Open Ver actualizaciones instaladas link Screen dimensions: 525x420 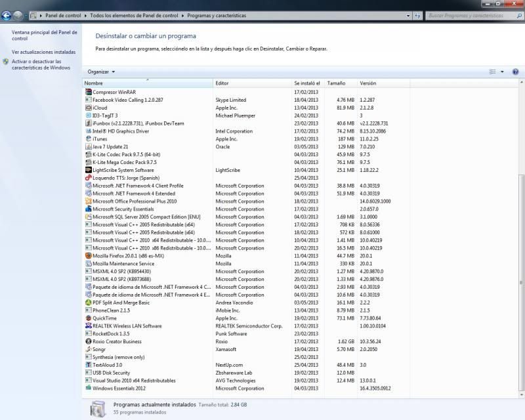pyautogui.click(x=43, y=52)
